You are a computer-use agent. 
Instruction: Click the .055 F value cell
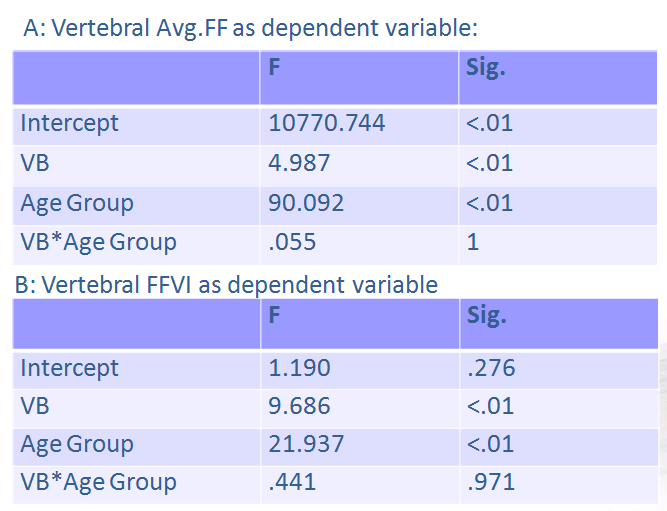[x=291, y=242]
